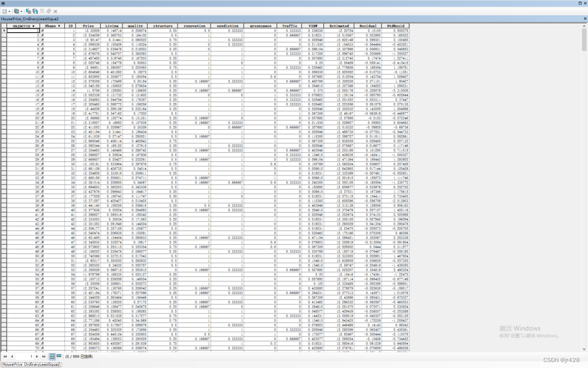Select the structure column header
Screen dimensions: 588x368
(x=162, y=26)
